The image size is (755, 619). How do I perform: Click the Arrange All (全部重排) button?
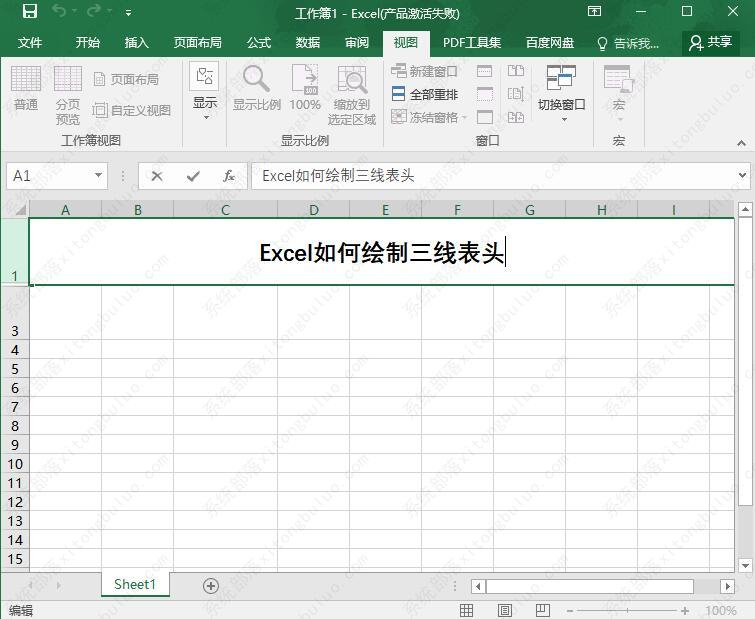coord(425,94)
